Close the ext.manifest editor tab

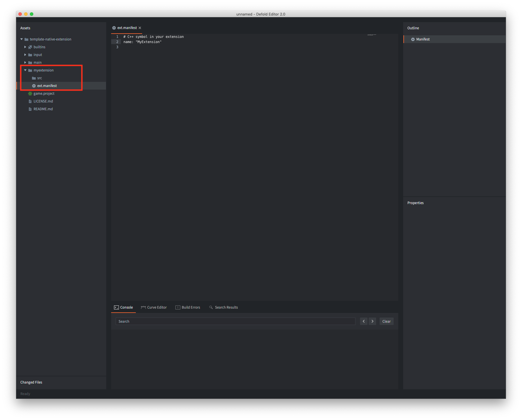click(x=140, y=28)
